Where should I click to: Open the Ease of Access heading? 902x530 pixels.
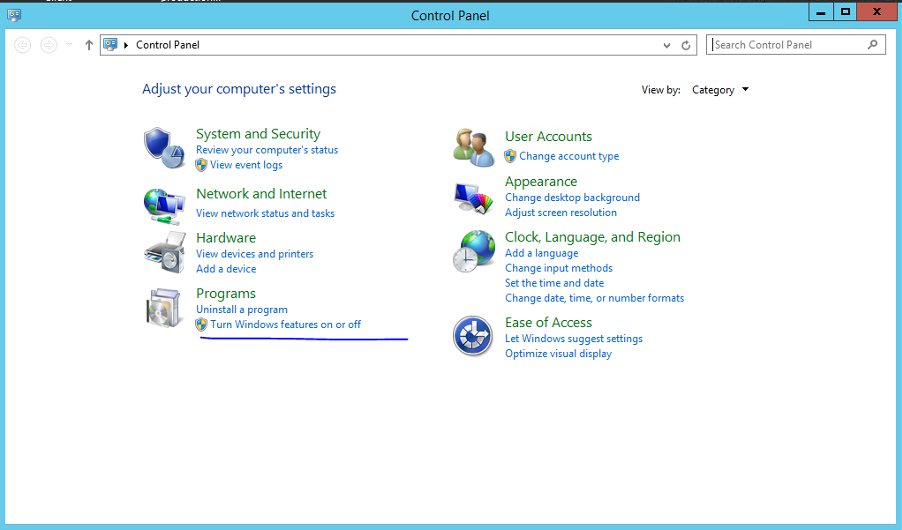tap(548, 322)
